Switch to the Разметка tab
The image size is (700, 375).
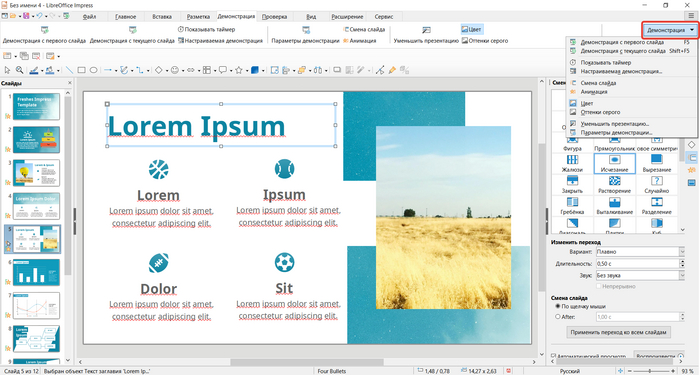tap(198, 17)
